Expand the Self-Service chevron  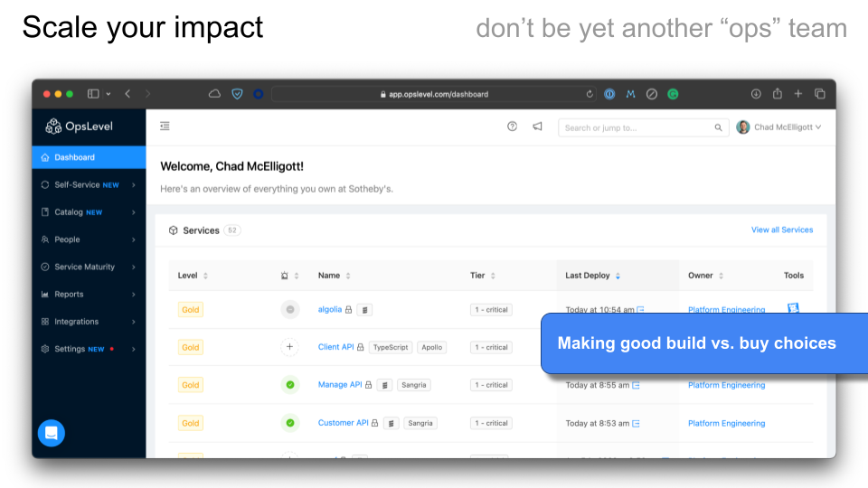coord(134,184)
